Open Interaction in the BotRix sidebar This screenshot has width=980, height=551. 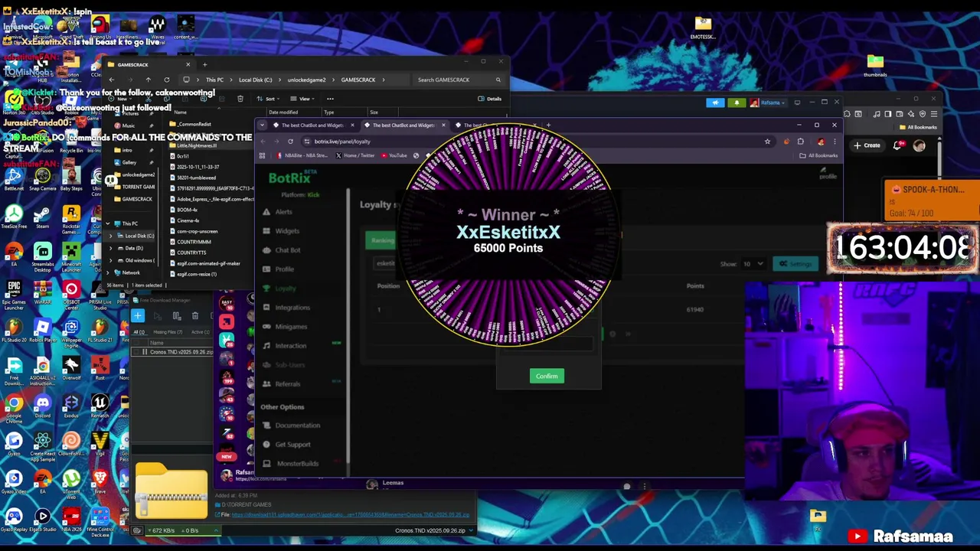click(x=285, y=346)
